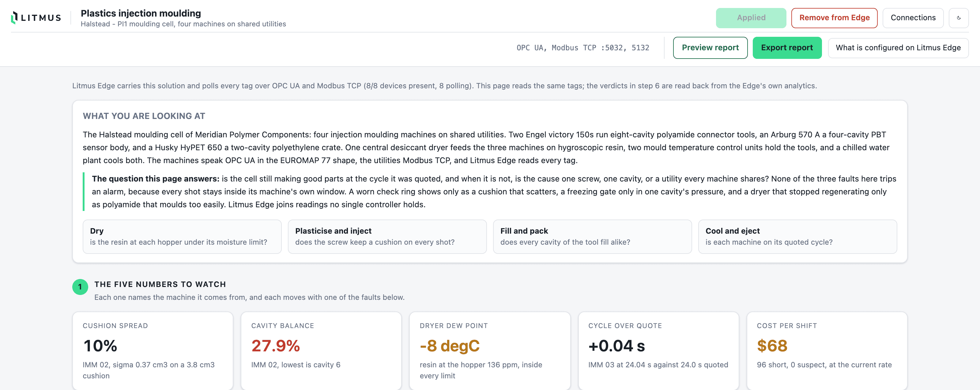Viewport: 980px width, 390px height.
Task: Click 'is each machine on its quoted cycle?' text
Action: 769,242
